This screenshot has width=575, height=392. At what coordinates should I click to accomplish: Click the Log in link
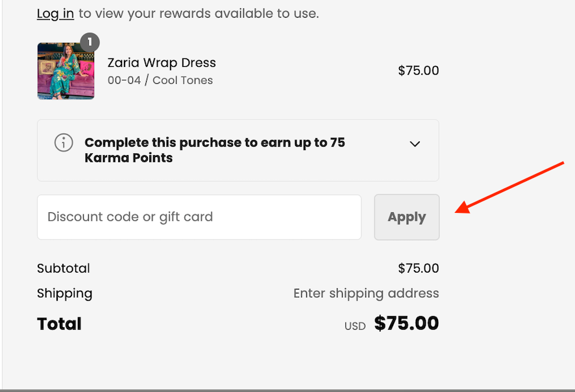(55, 14)
